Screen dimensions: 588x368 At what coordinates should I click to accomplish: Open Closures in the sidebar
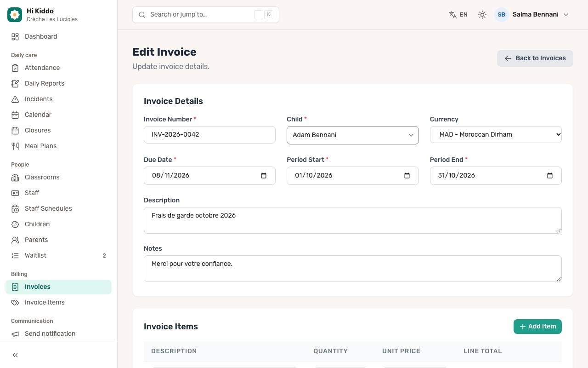tap(58, 130)
